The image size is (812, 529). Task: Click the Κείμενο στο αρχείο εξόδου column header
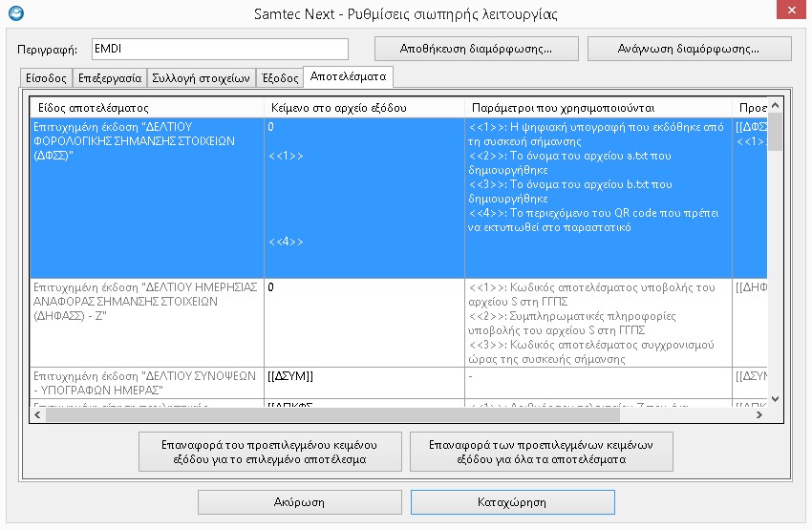click(x=363, y=107)
